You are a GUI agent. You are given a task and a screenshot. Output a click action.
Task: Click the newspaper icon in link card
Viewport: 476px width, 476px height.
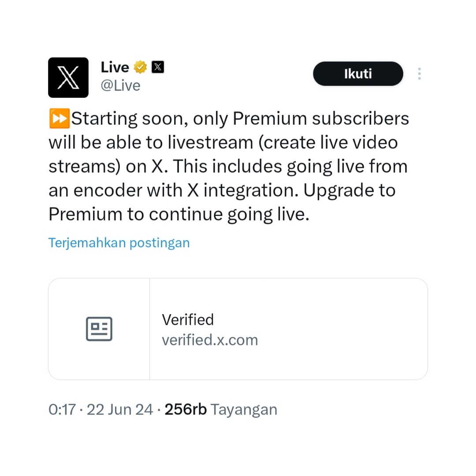99,329
